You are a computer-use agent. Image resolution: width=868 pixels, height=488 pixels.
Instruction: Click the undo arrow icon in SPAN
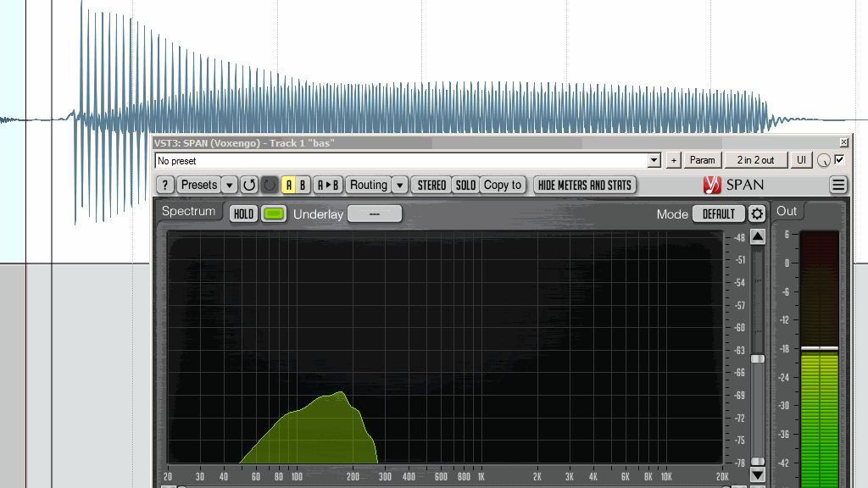(x=249, y=185)
